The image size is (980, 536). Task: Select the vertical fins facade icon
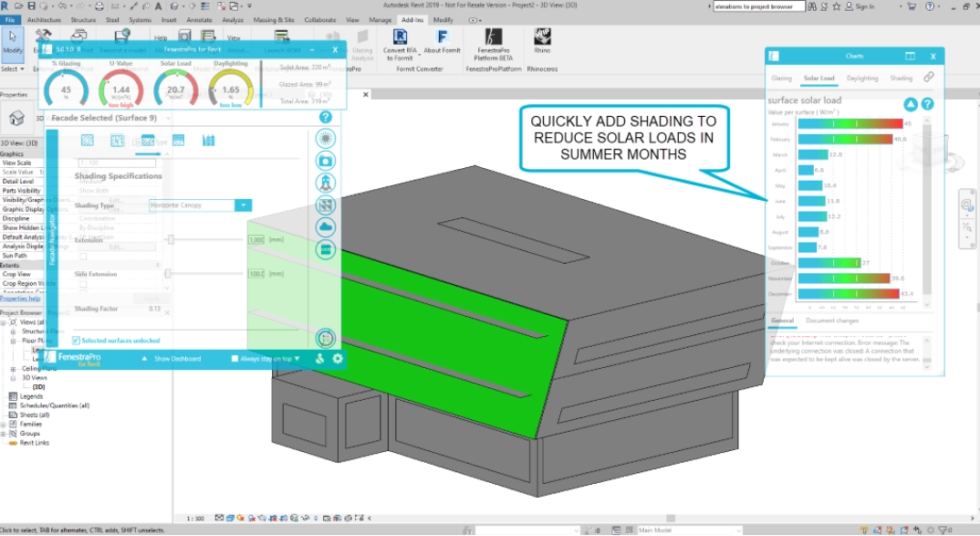208,140
